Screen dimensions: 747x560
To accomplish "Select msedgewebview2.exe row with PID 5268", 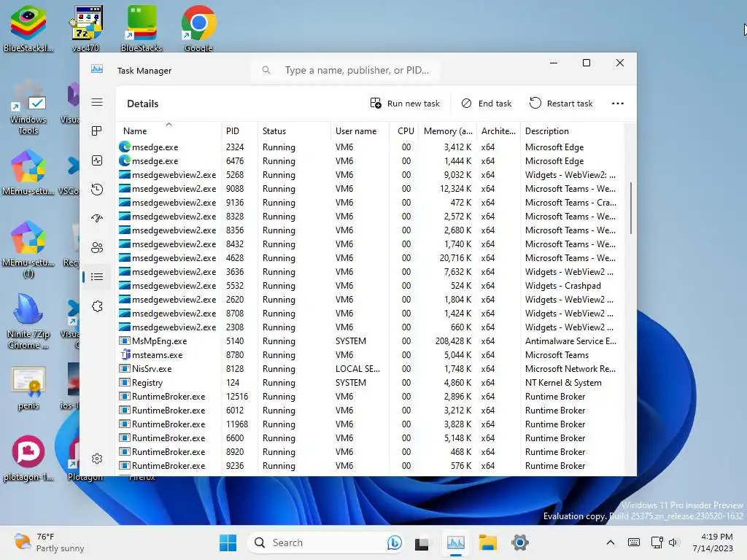I will coord(370,175).
